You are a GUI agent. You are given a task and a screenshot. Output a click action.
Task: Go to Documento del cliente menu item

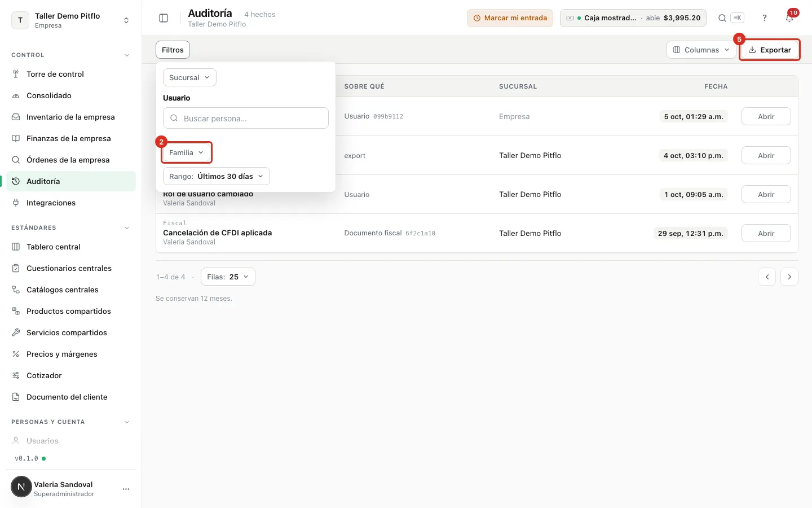71,397
